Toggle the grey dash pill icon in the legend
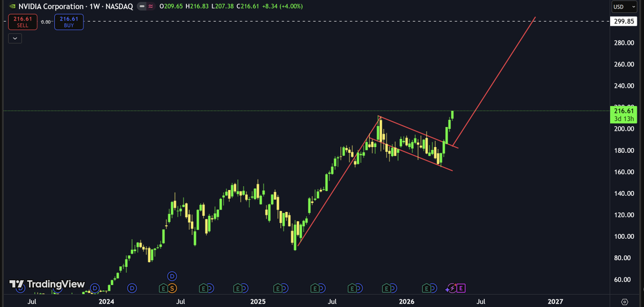Image resolution: width=644 pixels, height=307 pixels. [x=142, y=6]
